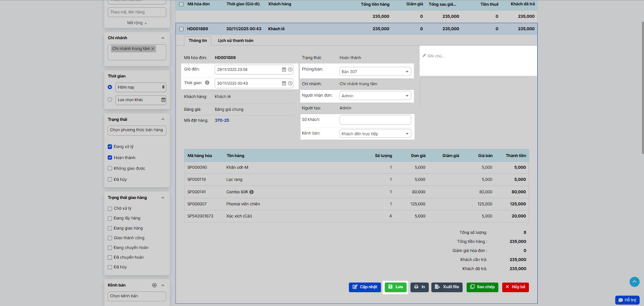Image resolution: width=644 pixels, height=306 pixels.
Task: Click product name Xúc xích (Cái)
Action: 239,216
